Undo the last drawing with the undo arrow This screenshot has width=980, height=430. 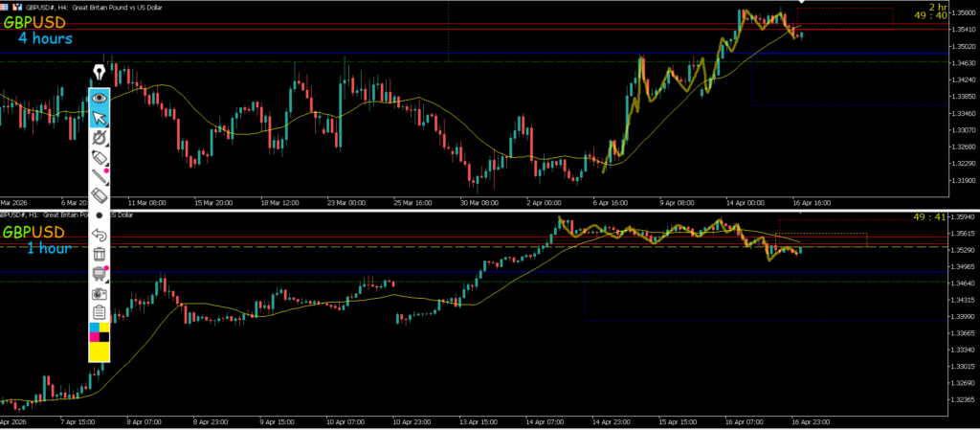99,235
